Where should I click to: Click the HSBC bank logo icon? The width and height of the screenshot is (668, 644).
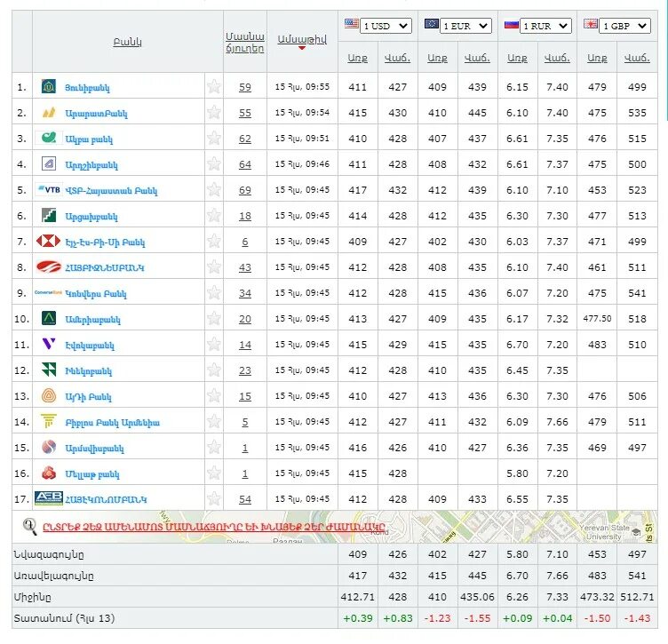(x=49, y=241)
